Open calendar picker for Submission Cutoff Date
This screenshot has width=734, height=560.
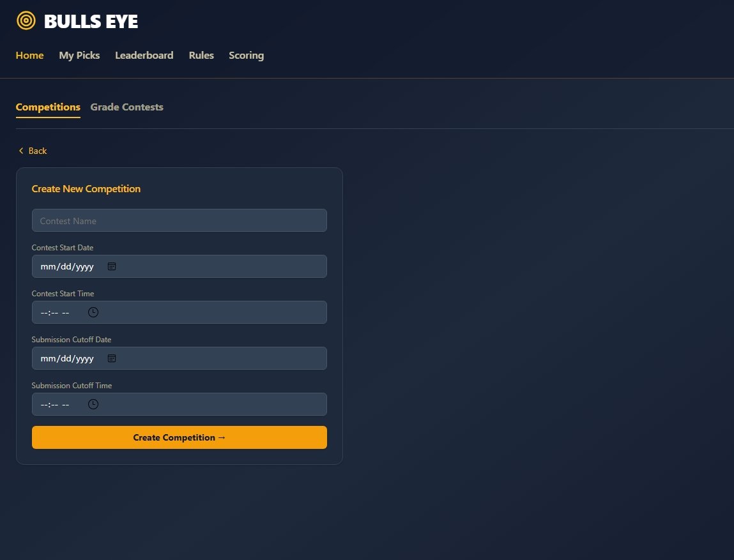[x=112, y=358]
